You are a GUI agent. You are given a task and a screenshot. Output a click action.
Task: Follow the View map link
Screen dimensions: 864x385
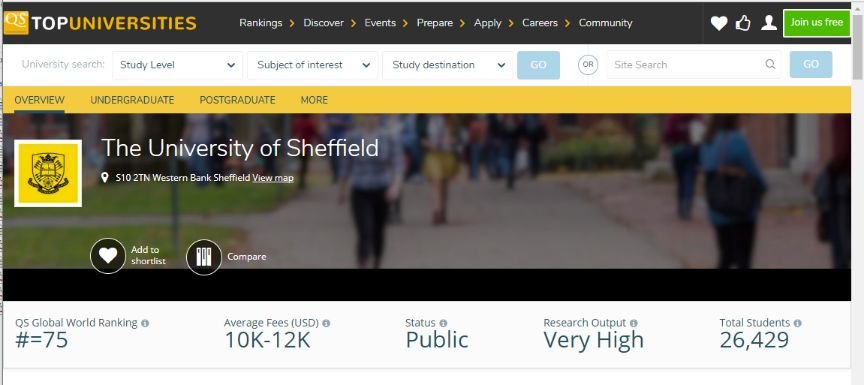(x=273, y=178)
